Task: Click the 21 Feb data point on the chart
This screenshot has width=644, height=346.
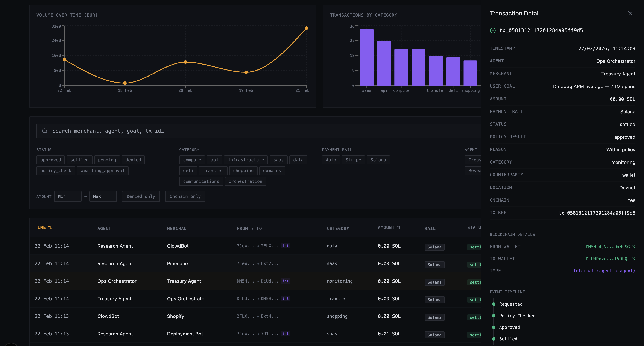Action: tap(306, 28)
